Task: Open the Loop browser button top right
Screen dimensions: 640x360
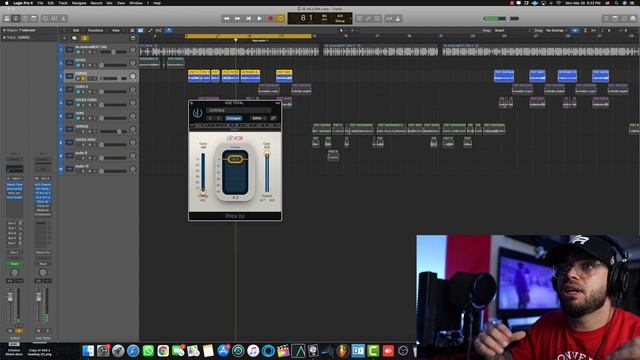Action: (x=624, y=18)
